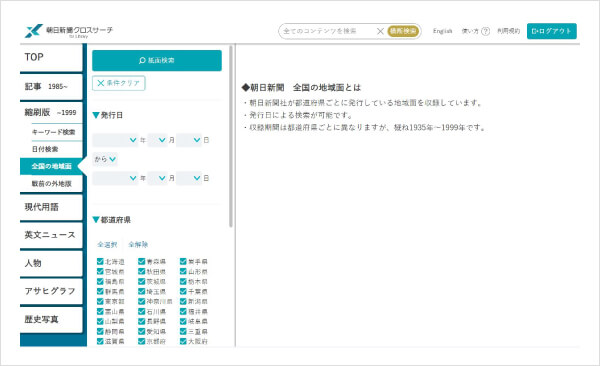Open the 記事 1985~ sidebar tab
The image size is (600, 366).
click(51, 86)
